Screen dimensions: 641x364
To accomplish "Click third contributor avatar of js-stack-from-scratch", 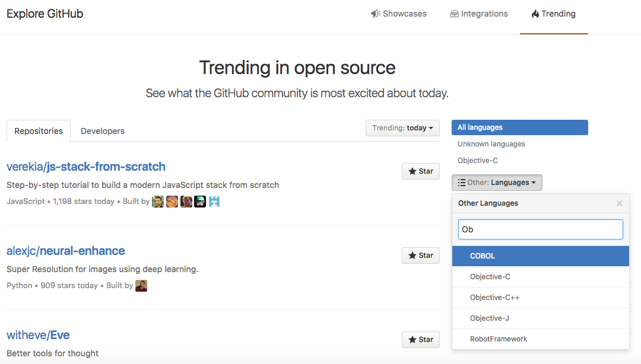I will pyautogui.click(x=186, y=202).
